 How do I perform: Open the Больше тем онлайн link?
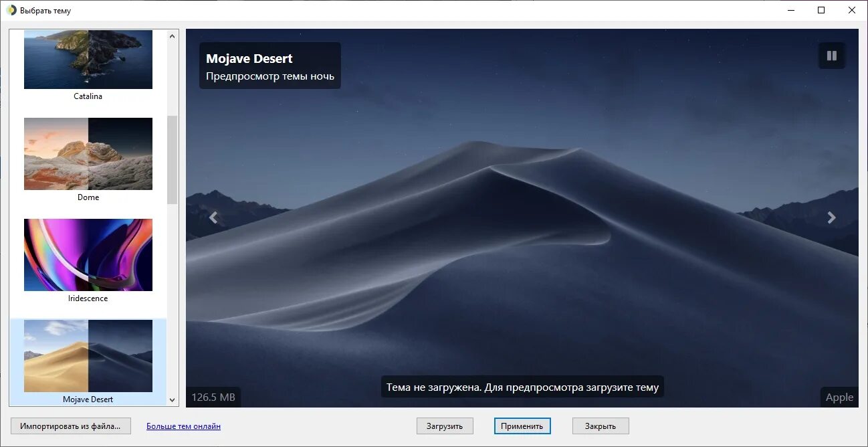tap(184, 426)
